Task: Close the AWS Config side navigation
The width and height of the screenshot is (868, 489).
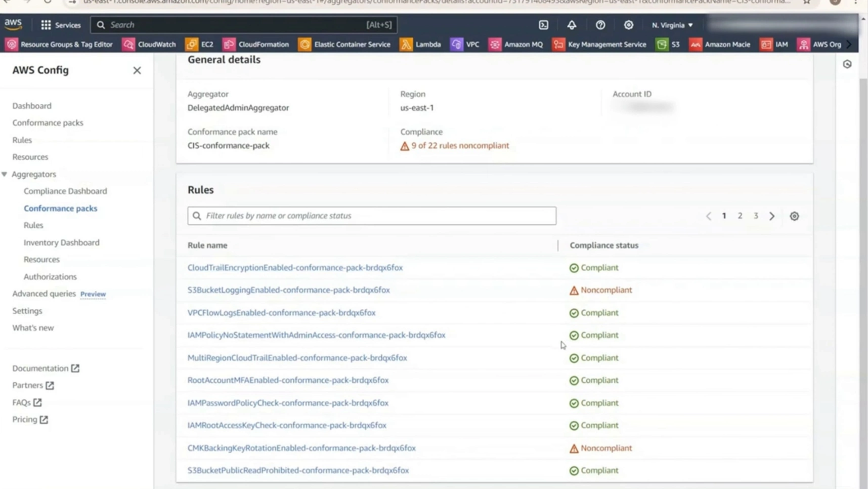Action: point(137,70)
